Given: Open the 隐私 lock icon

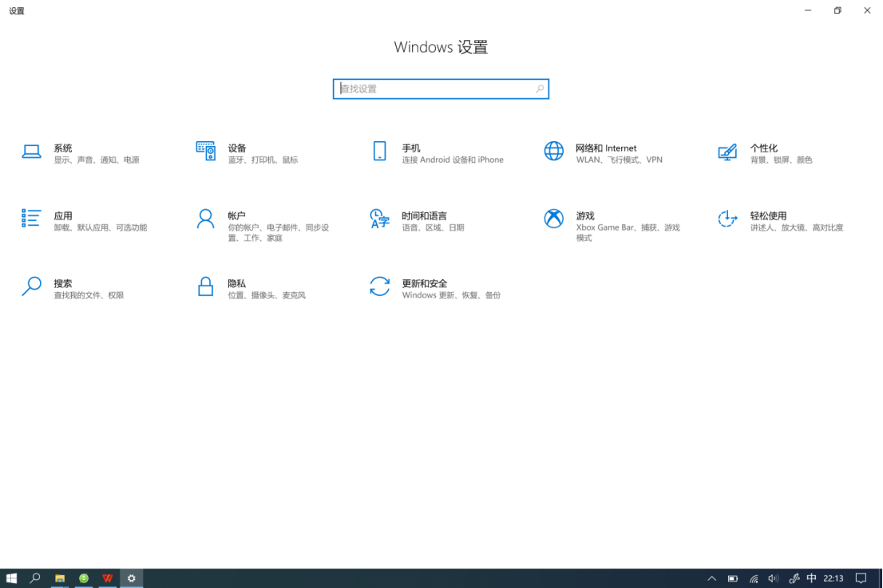Looking at the screenshot, I should [x=205, y=286].
